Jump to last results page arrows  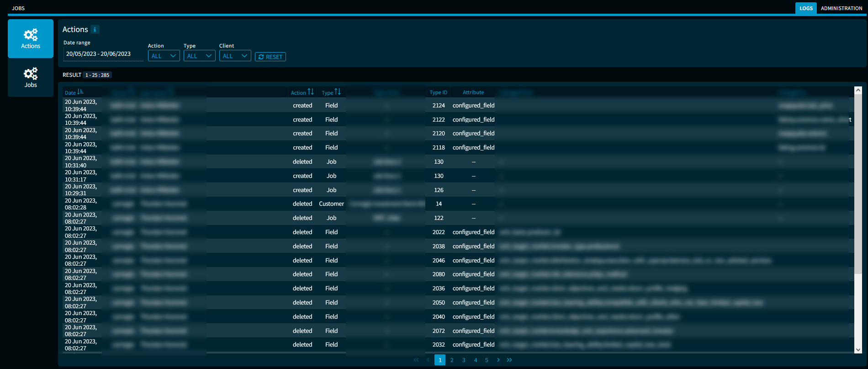click(x=509, y=360)
